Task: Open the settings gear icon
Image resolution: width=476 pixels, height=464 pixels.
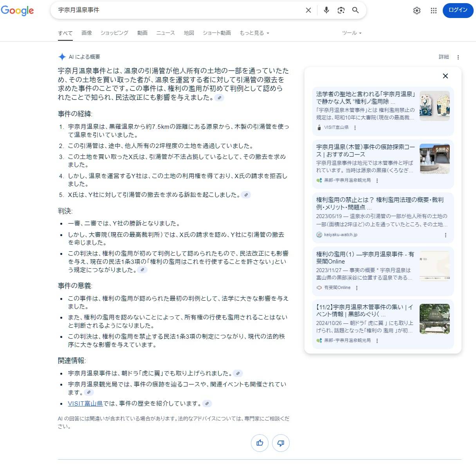Action: [x=417, y=11]
